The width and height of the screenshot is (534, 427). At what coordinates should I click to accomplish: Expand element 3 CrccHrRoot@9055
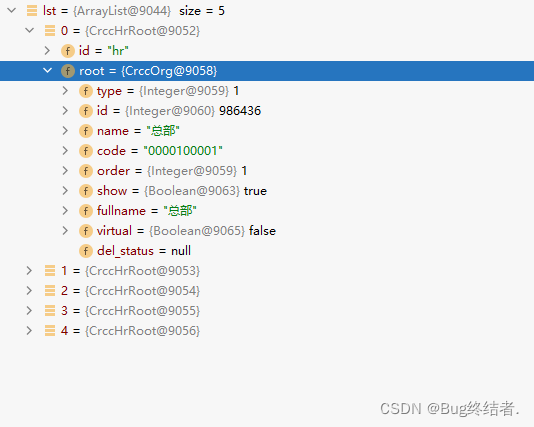(x=30, y=311)
